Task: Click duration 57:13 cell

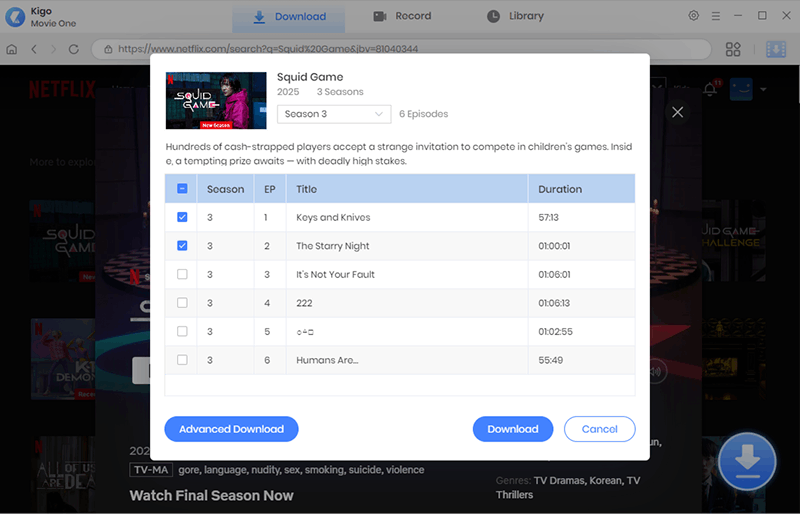Action: pos(581,217)
